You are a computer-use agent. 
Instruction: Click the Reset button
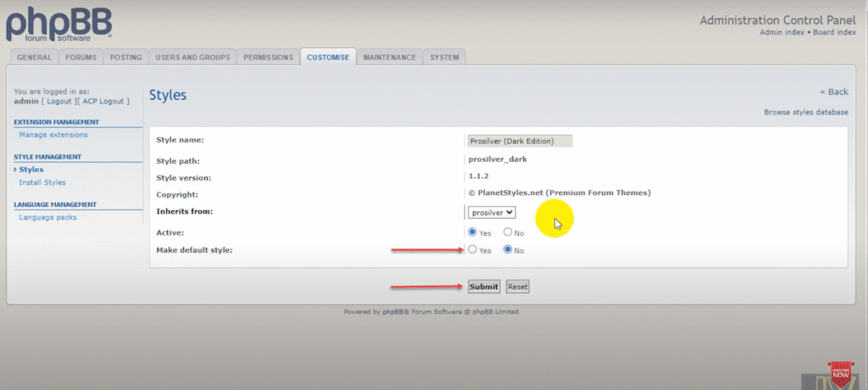517,287
